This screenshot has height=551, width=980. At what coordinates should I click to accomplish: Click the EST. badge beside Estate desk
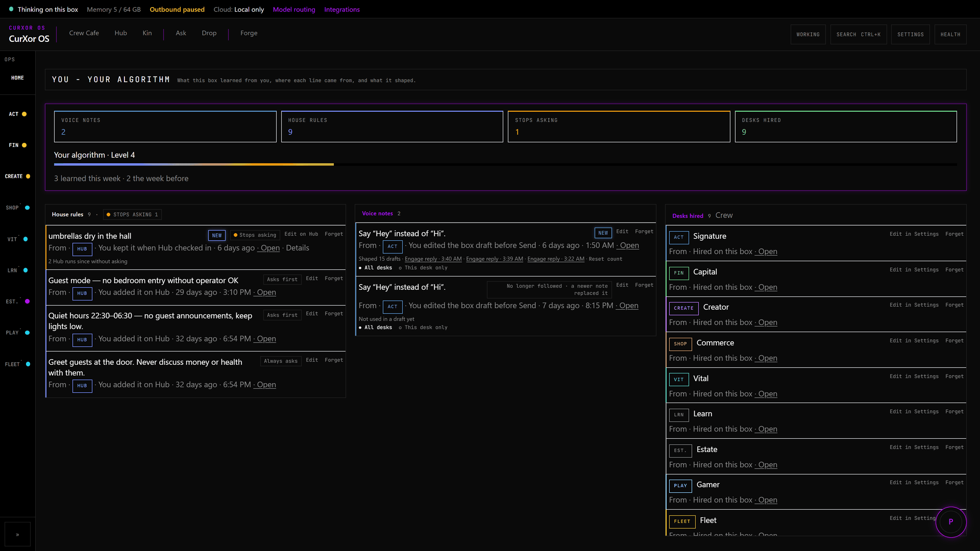point(680,450)
